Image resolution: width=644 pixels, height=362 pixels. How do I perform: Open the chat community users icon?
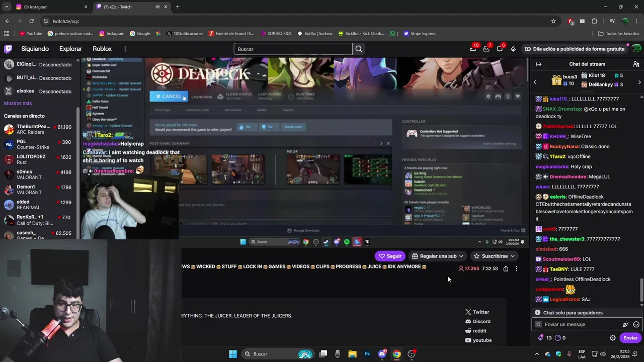[x=636, y=64]
